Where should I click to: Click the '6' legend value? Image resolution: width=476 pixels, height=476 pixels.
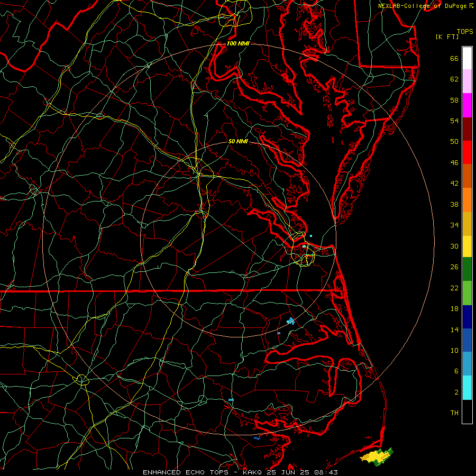(456, 371)
